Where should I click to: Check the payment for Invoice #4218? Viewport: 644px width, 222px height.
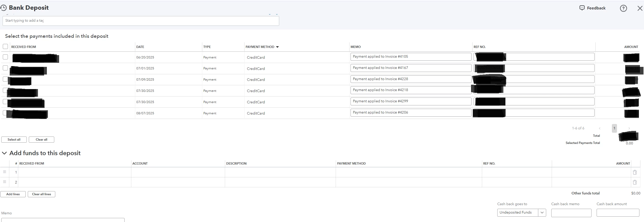click(5, 90)
